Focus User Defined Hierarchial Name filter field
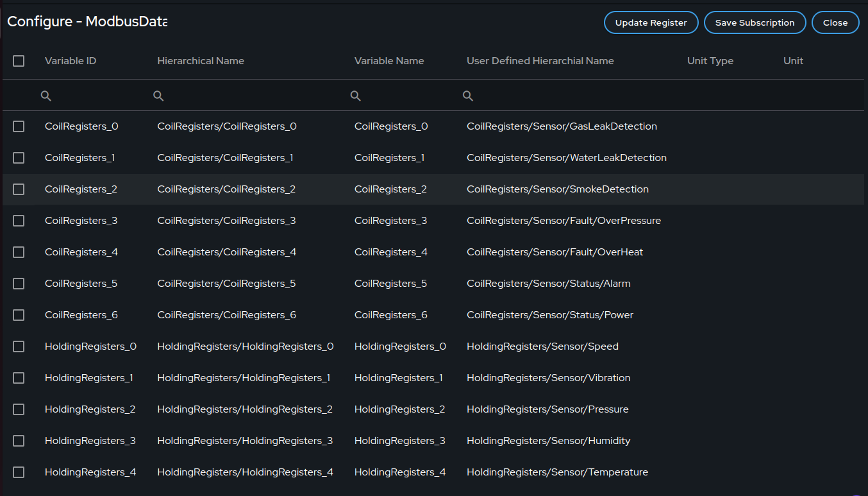The width and height of the screenshot is (868, 496). coord(567,96)
